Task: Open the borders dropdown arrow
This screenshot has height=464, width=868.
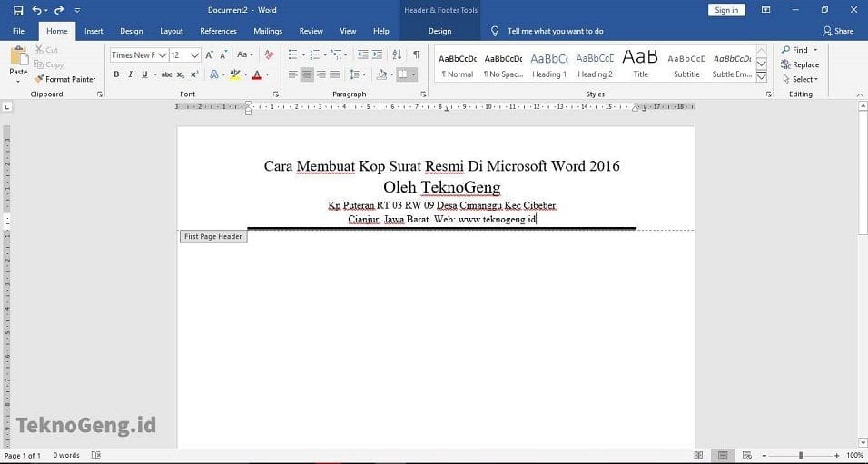Action: point(413,74)
